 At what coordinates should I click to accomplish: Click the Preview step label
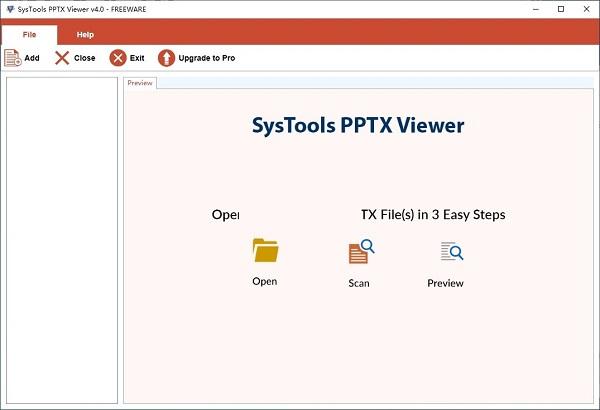coord(445,283)
